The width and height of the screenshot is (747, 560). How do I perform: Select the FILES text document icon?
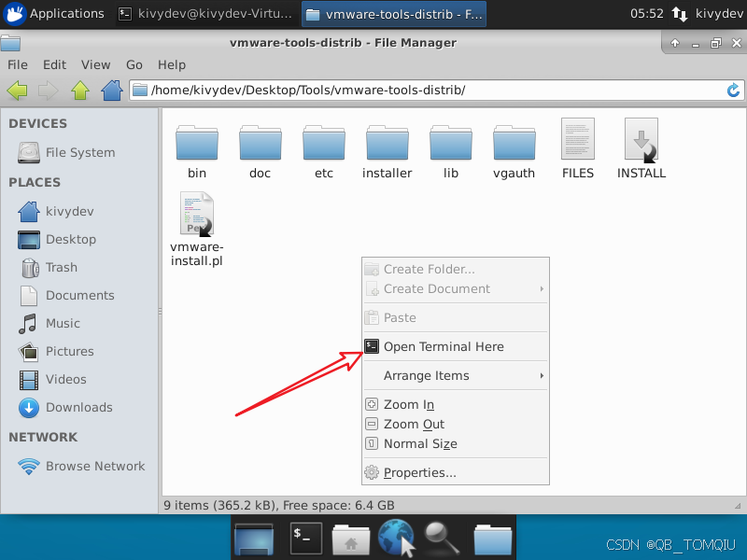pyautogui.click(x=578, y=138)
